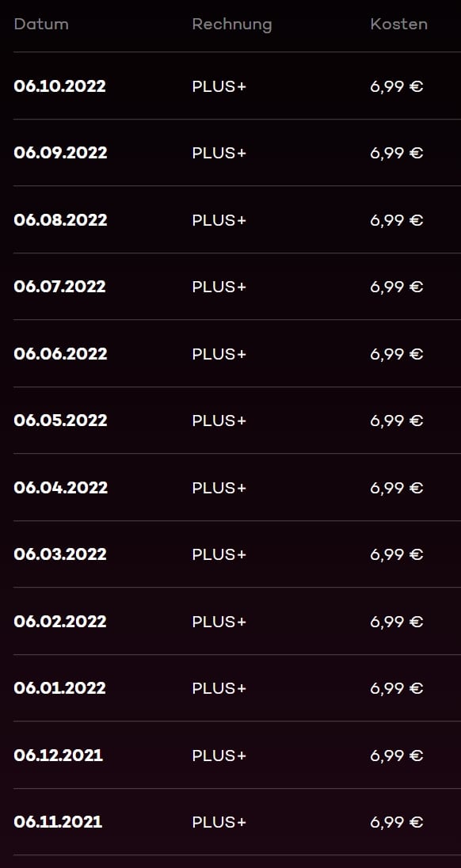Click the Kosten column header

[399, 25]
